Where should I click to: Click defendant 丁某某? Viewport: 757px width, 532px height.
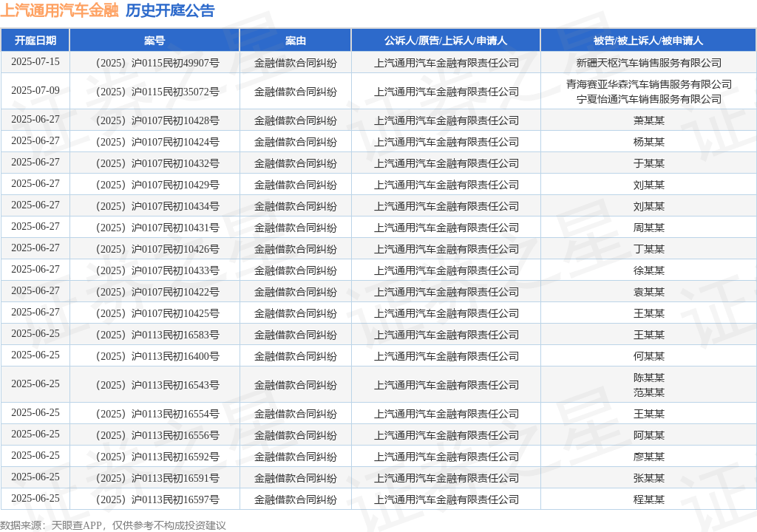point(649,249)
